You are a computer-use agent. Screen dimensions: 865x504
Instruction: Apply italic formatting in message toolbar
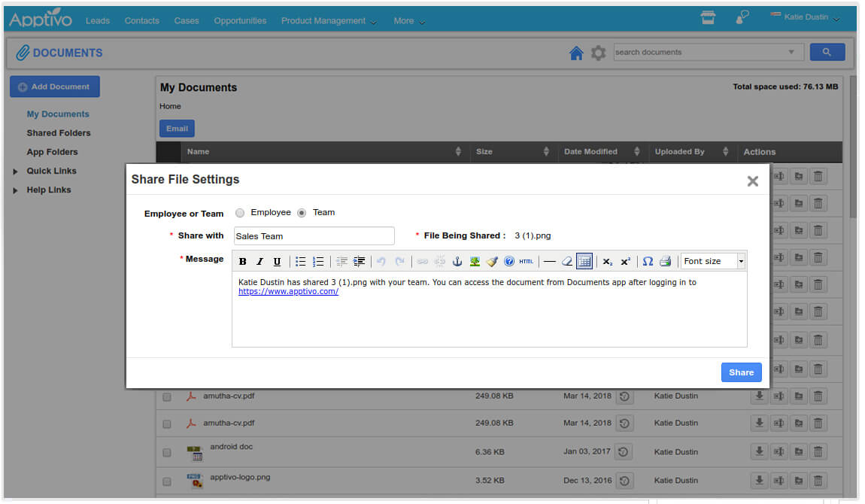point(259,262)
